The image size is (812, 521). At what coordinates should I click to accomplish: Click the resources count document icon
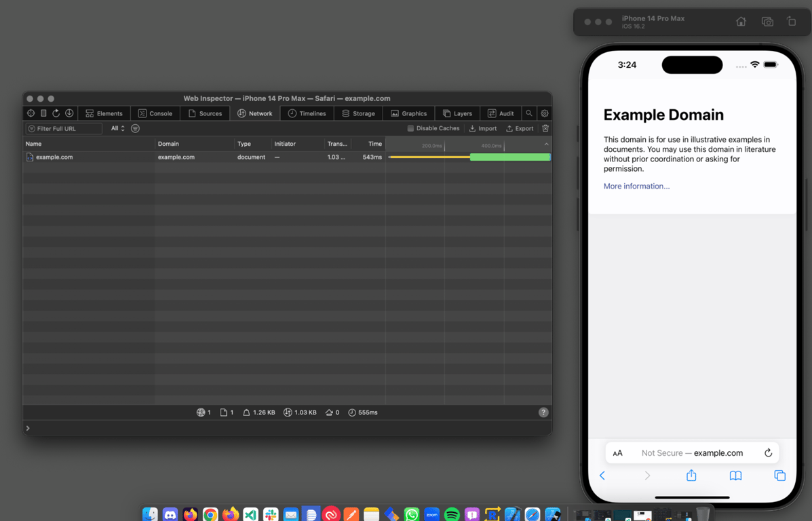click(x=224, y=412)
